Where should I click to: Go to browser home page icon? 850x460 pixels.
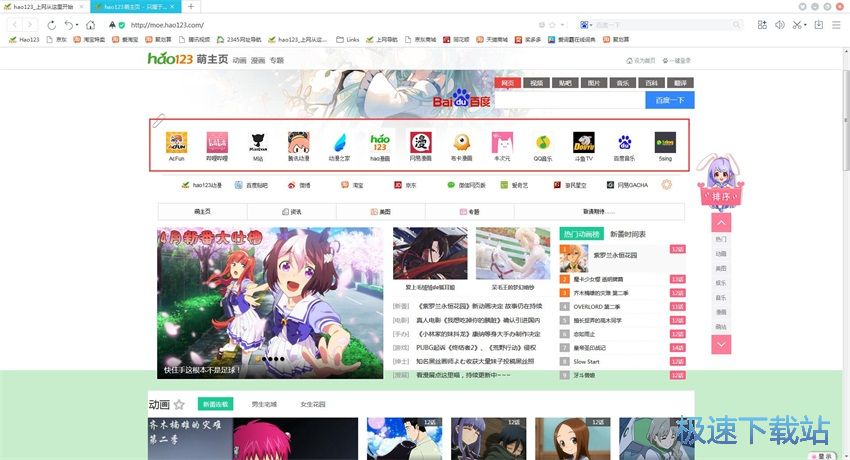[91, 25]
